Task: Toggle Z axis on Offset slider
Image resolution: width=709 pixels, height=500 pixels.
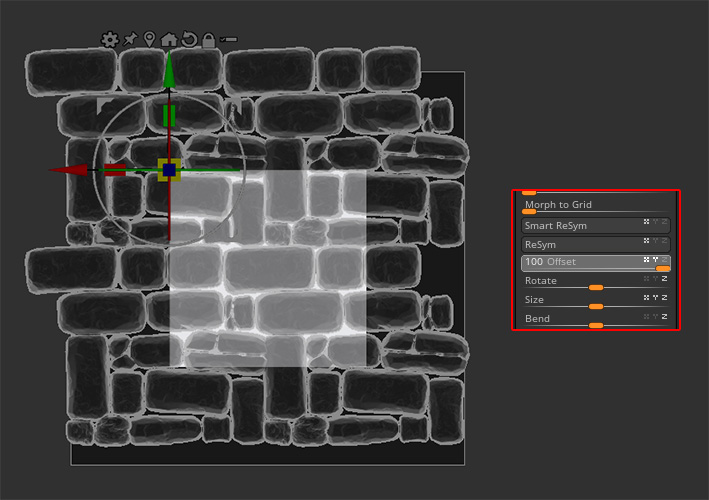Action: tap(664, 260)
